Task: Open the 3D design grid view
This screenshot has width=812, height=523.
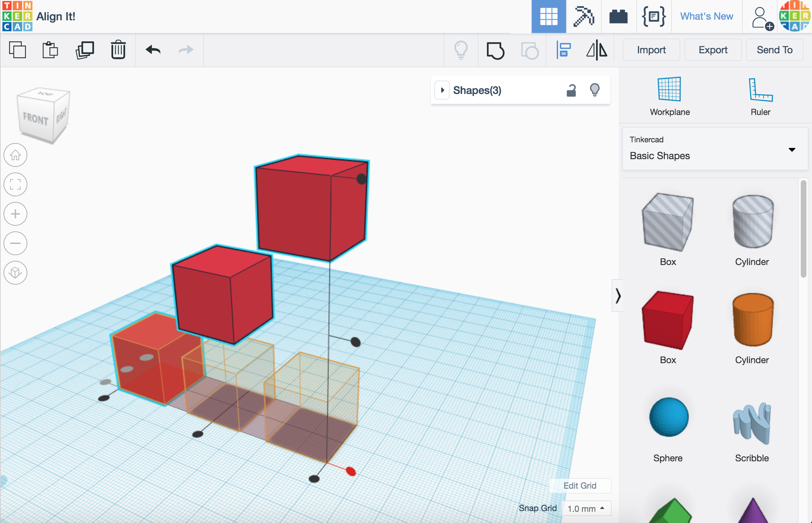Action: coord(549,16)
